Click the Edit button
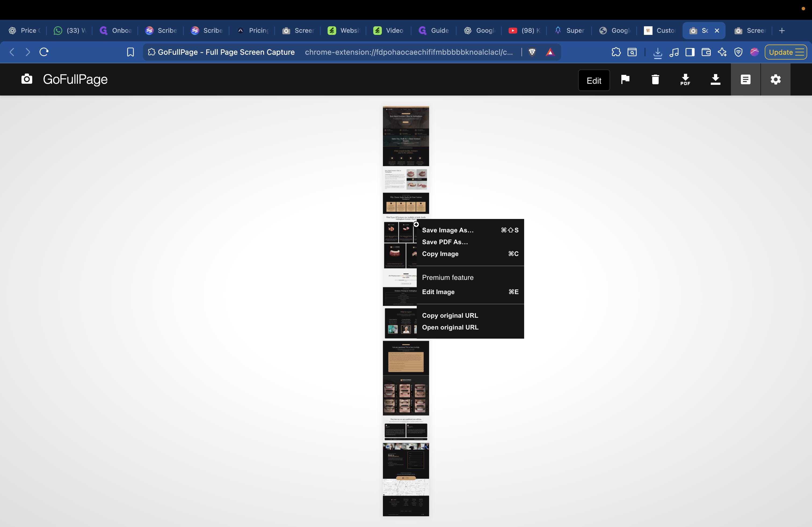Viewport: 812px width, 527px height. click(594, 80)
